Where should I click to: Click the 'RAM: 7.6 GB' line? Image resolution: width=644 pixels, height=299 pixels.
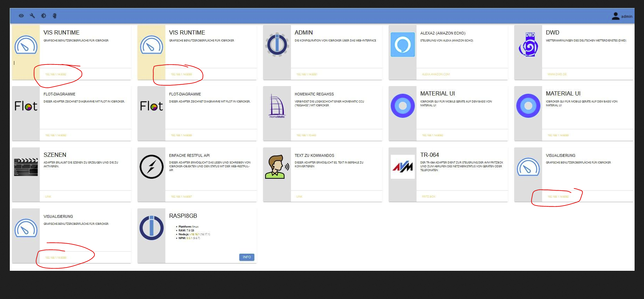186,230
